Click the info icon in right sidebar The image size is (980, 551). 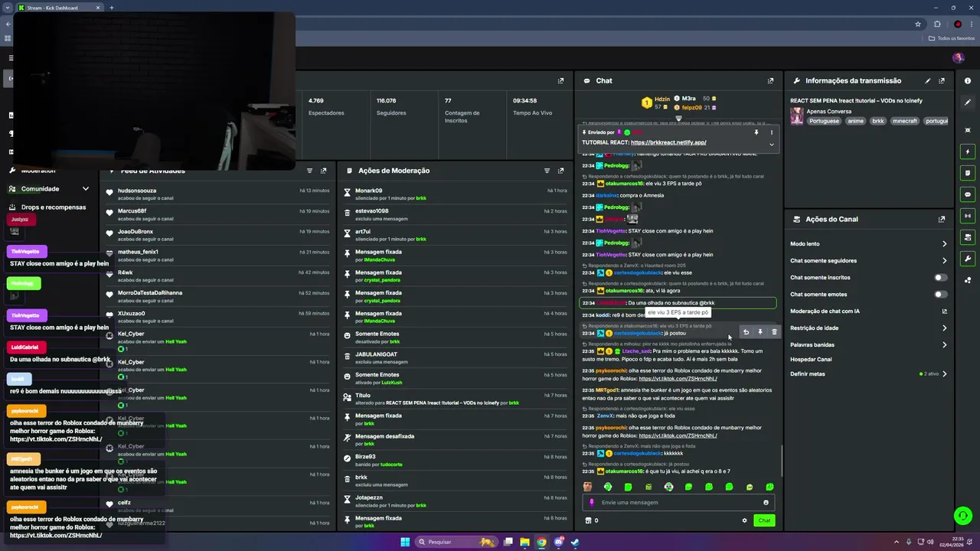(968, 80)
